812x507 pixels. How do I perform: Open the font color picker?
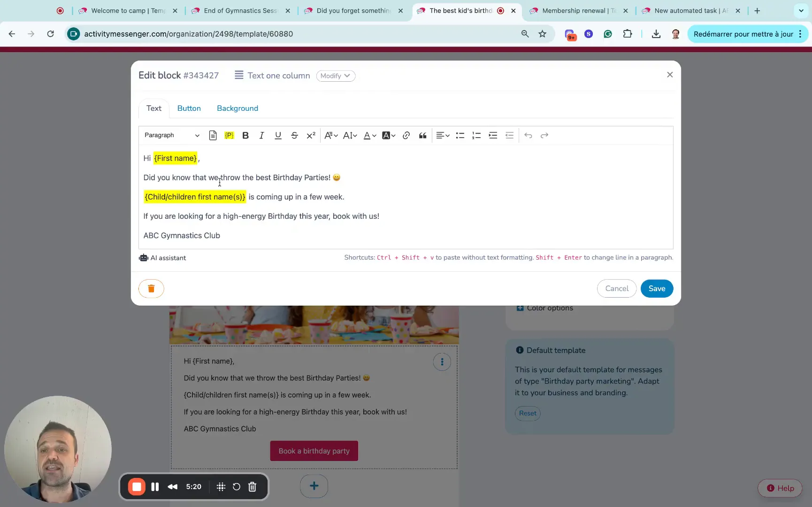click(370, 135)
